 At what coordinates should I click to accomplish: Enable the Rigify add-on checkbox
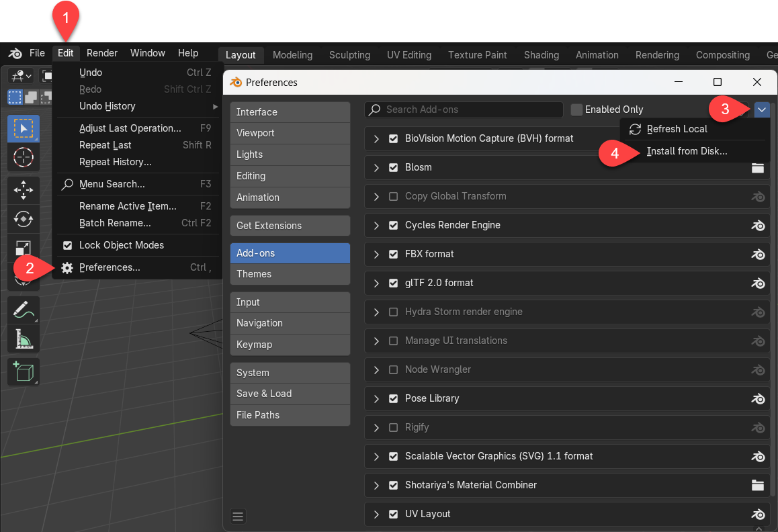394,427
